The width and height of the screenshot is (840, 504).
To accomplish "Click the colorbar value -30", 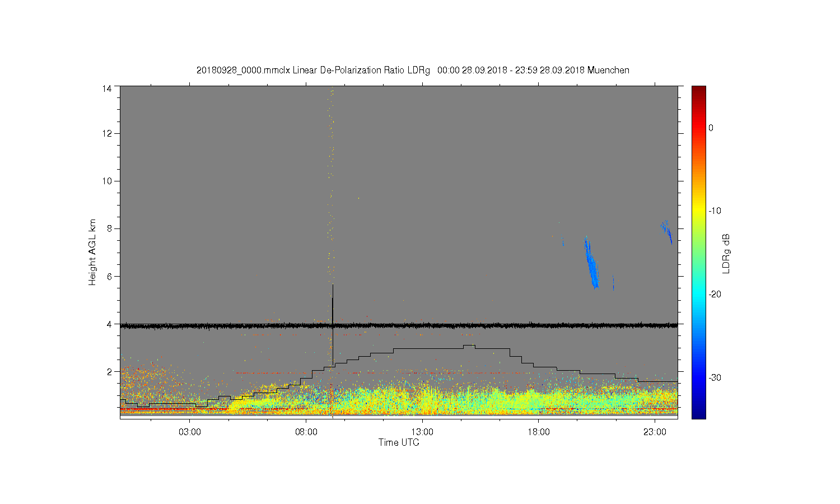I will point(714,377).
